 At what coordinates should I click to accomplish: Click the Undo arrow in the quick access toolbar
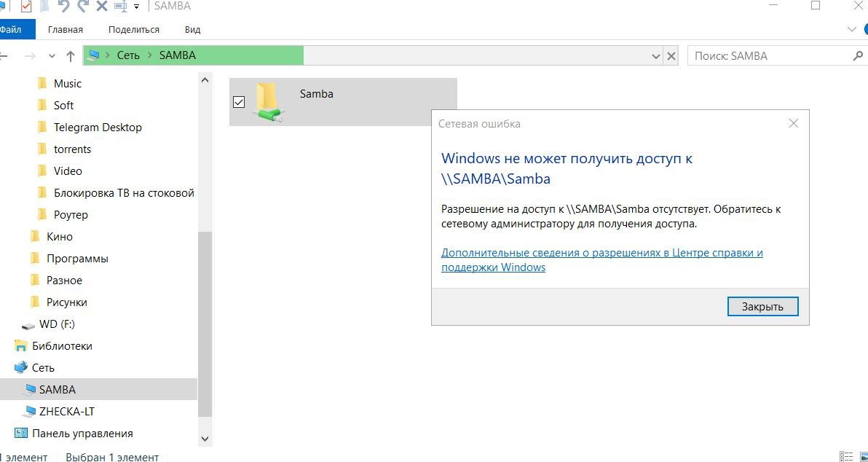[x=63, y=6]
